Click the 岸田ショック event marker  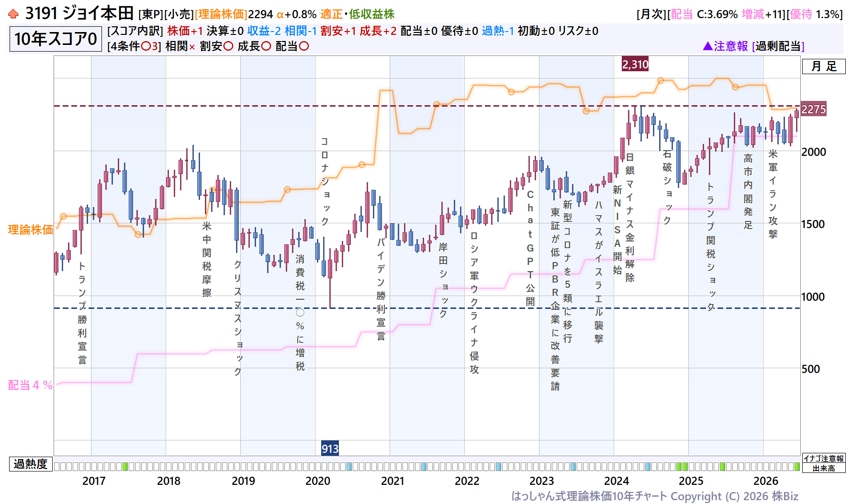click(x=443, y=280)
